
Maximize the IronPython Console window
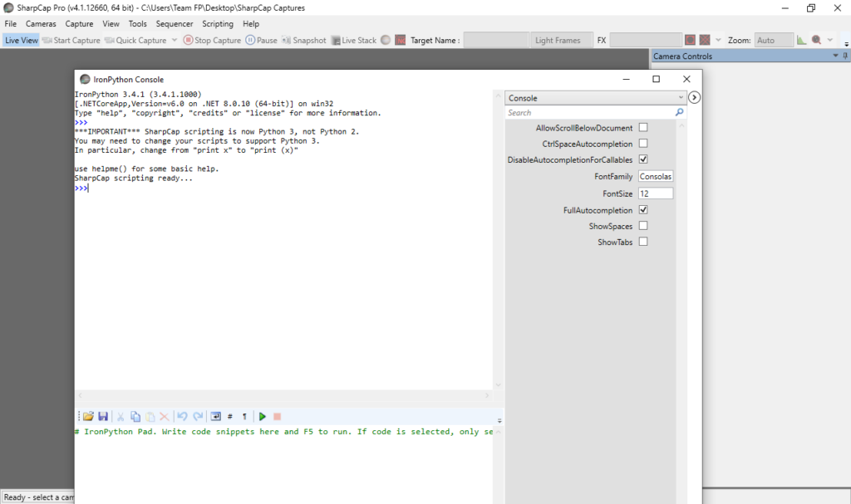(657, 79)
